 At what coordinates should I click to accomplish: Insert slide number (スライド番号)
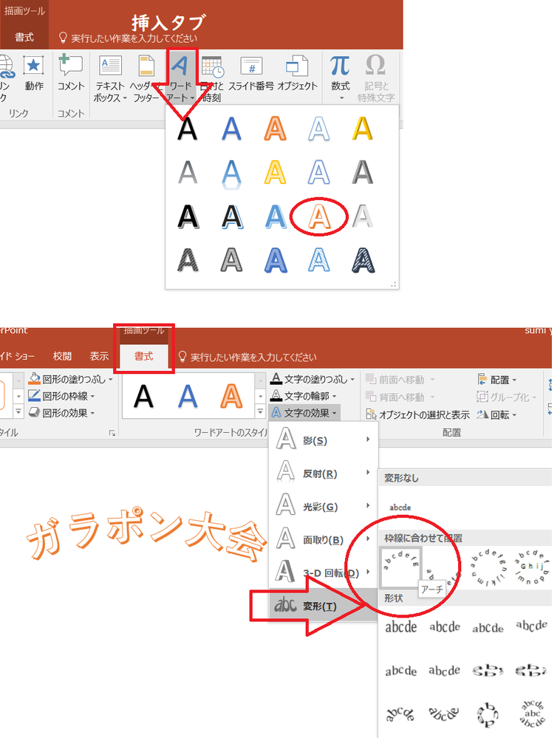(251, 74)
